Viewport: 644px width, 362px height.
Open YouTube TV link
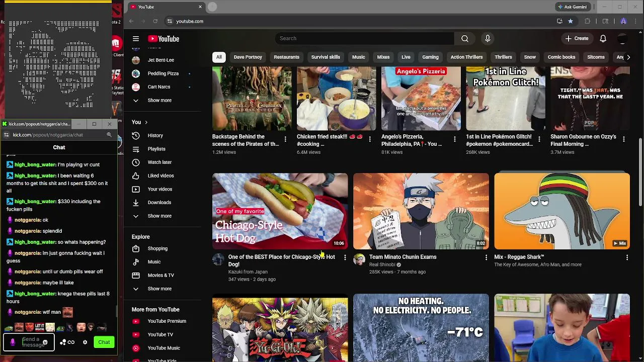click(160, 334)
